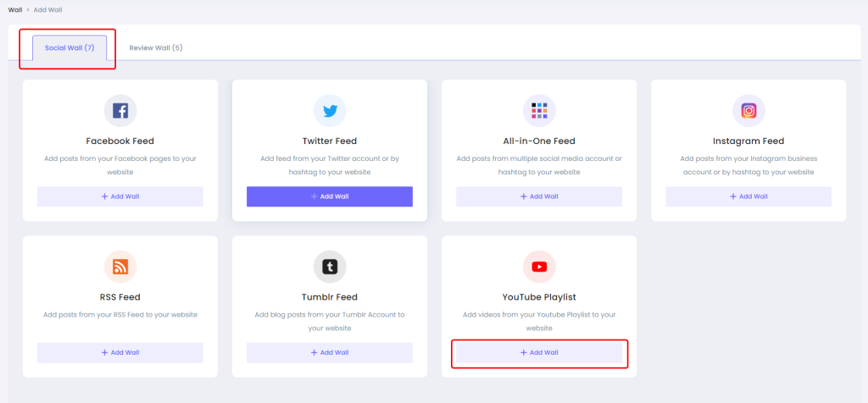This screenshot has width=868, height=403.
Task: Select the YouTube Playlist card title
Action: tap(539, 297)
